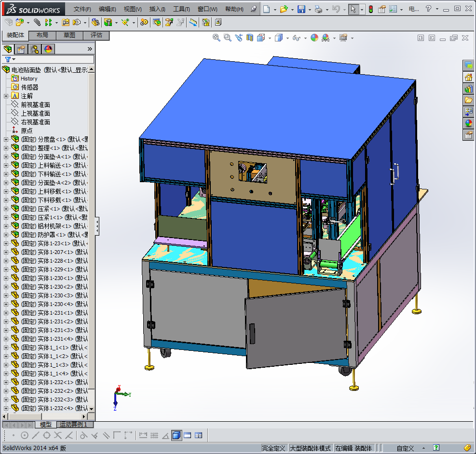Expand the 分度盘<1> tree node
The width and height of the screenshot is (476, 454).
pyautogui.click(x=6, y=139)
